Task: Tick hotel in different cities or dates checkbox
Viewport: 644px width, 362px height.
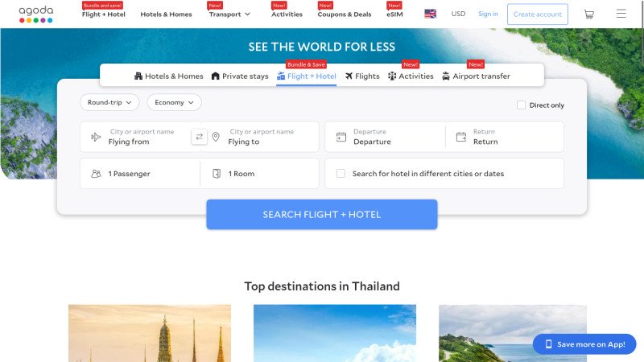Action: point(341,174)
